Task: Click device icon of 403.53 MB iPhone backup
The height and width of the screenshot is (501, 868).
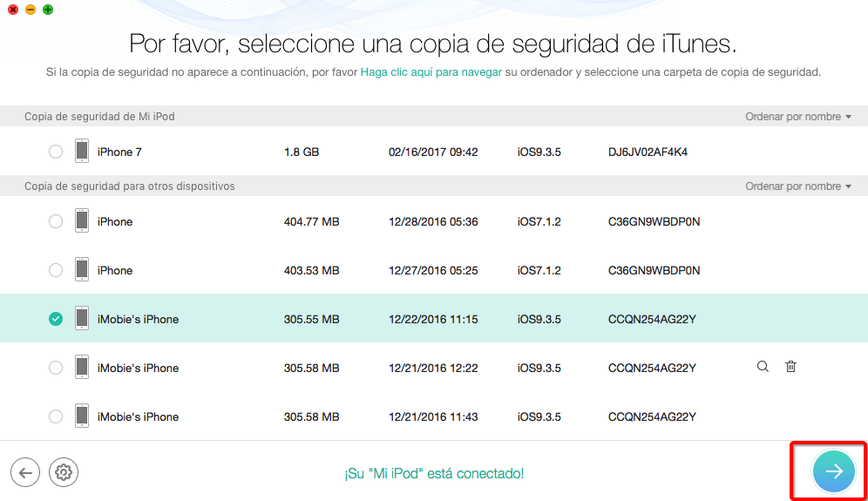Action: [x=82, y=269]
